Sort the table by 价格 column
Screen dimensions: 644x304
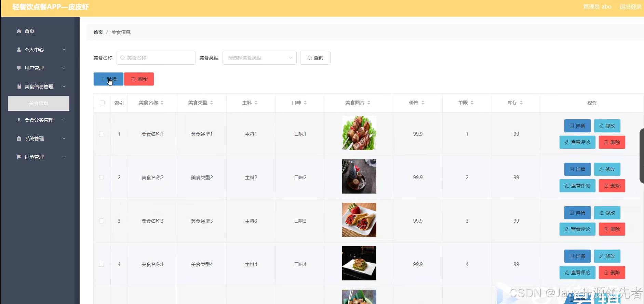pyautogui.click(x=423, y=103)
